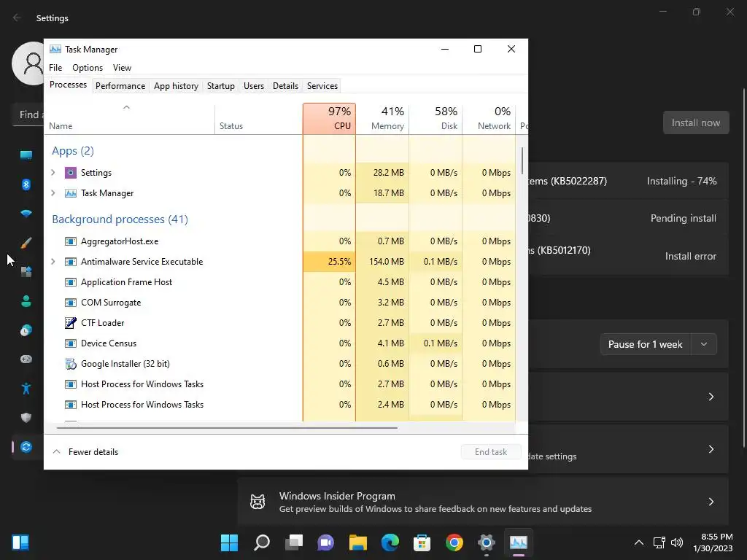747x560 pixels.
Task: Switch to Settings gear on taskbar
Action: (x=487, y=542)
